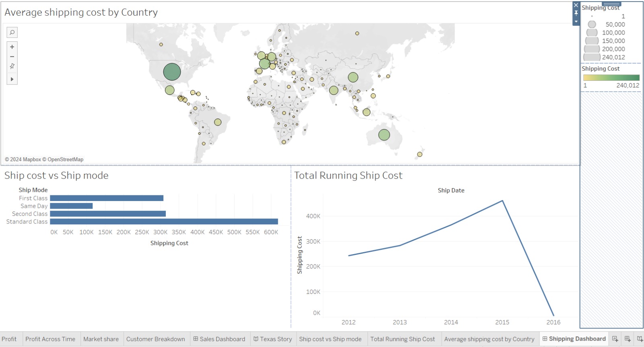Switch to the Profit sheet tab
Screen dimensions: 644x347
click(x=9, y=339)
